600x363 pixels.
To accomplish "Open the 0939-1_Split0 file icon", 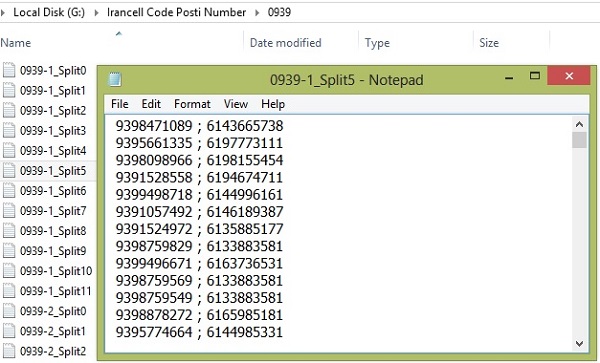I will tap(9, 70).
